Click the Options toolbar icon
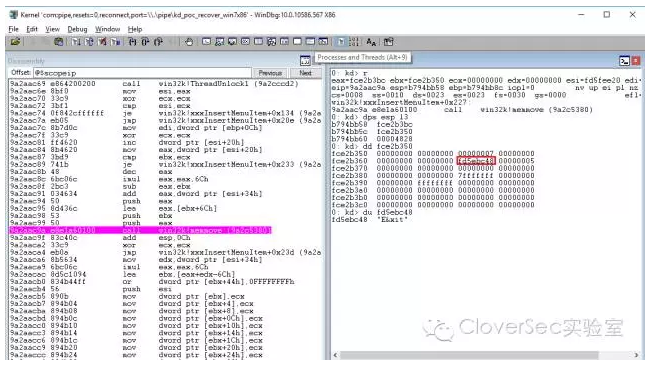This screenshot has height=369, width=647. 388,42
